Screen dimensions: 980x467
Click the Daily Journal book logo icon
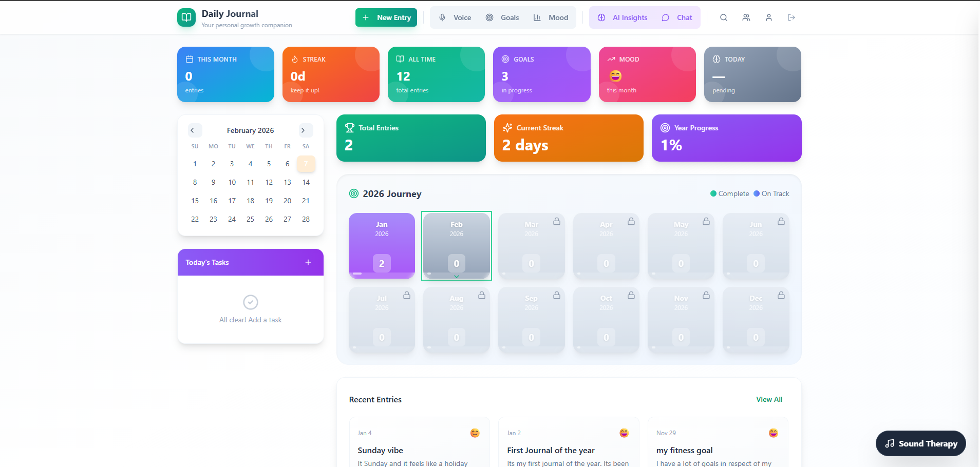click(x=186, y=17)
